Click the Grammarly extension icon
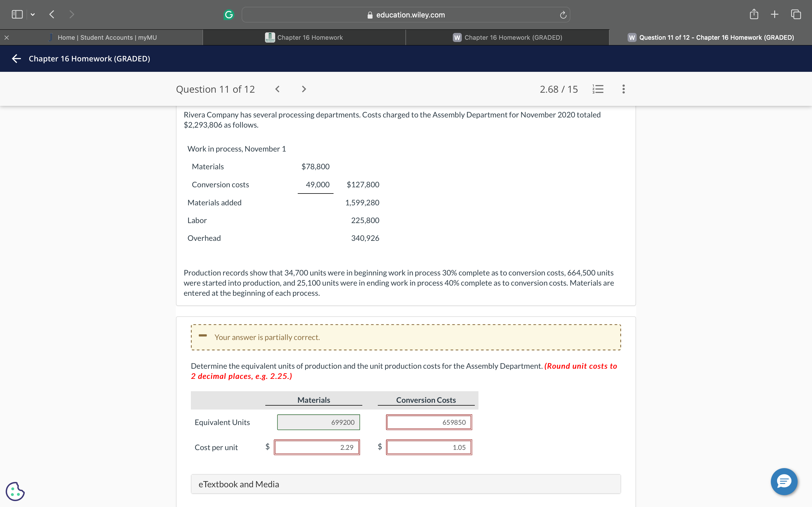Screen dimensions: 812x507 tap(228, 15)
